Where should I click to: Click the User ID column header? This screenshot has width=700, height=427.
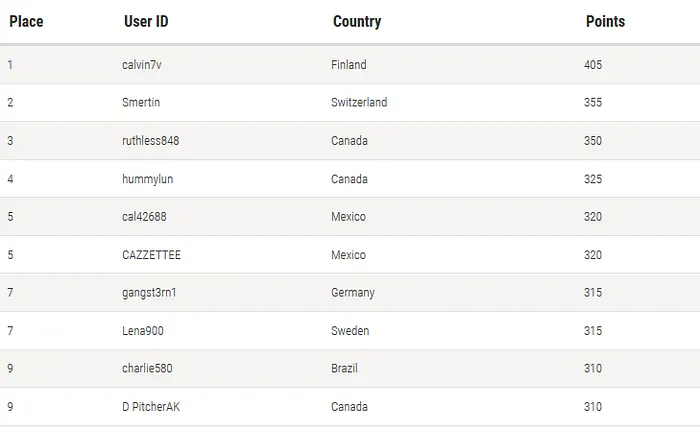pyautogui.click(x=145, y=21)
